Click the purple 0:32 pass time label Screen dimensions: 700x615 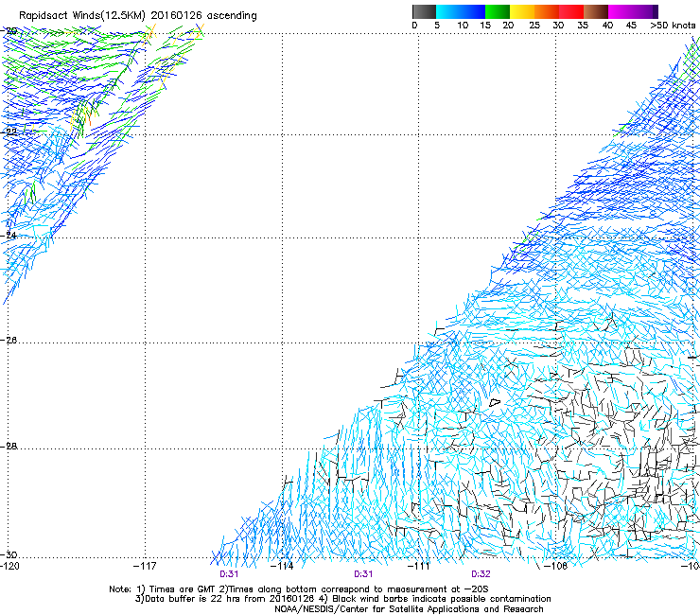click(481, 574)
